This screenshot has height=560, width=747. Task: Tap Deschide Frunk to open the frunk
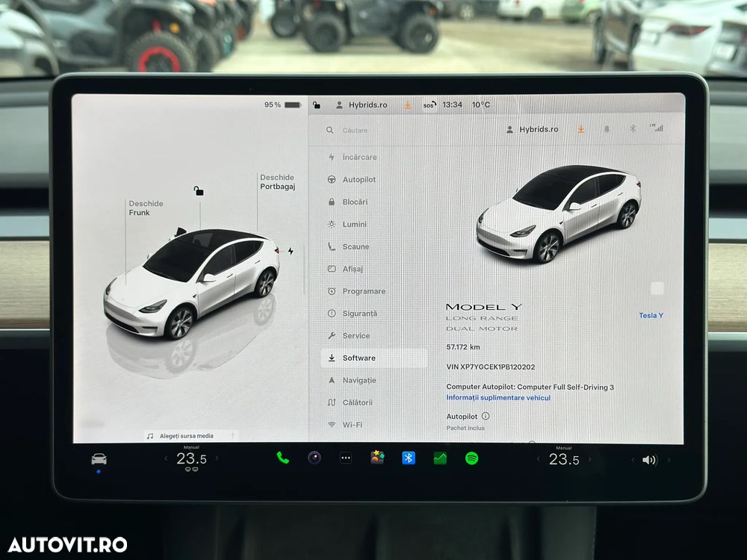146,208
